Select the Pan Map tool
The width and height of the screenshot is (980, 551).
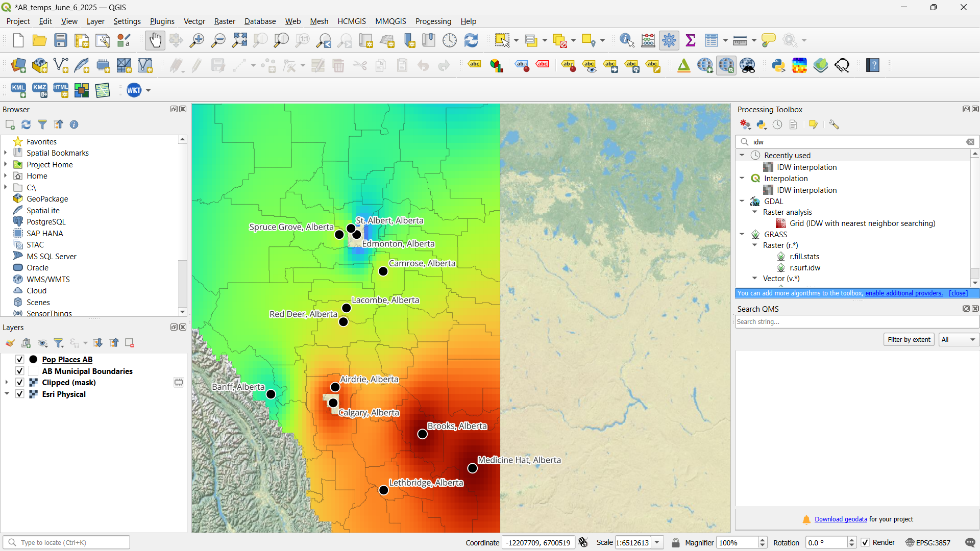pyautogui.click(x=155, y=40)
